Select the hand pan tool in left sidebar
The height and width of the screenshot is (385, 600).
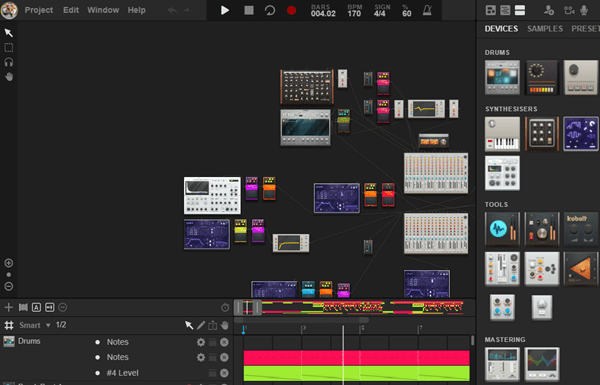(x=8, y=77)
